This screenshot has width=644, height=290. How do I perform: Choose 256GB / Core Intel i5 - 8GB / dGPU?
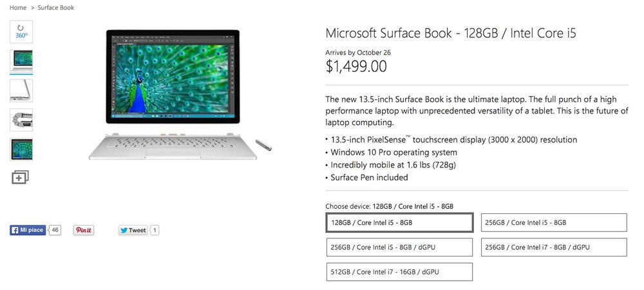[x=399, y=247]
